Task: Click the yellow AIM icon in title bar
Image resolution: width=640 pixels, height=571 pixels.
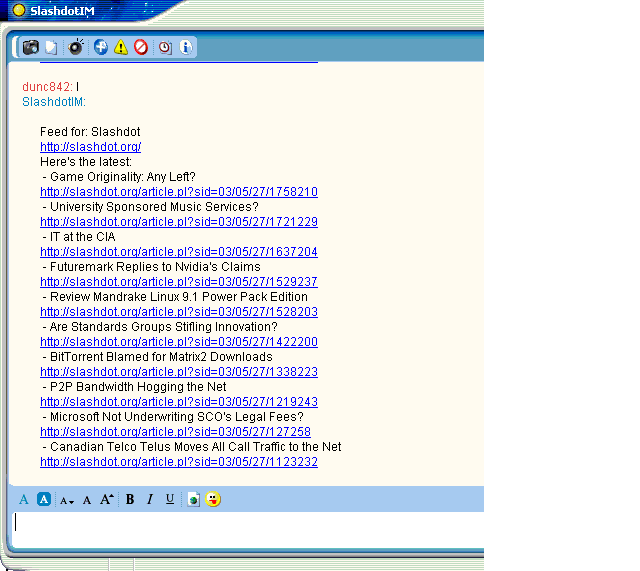Action: 19,10
